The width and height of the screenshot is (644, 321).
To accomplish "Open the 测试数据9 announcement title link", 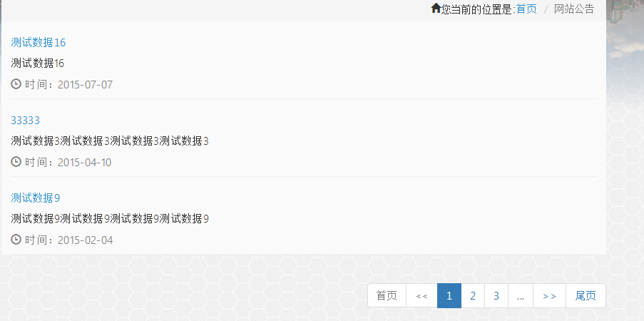I will 36,198.
